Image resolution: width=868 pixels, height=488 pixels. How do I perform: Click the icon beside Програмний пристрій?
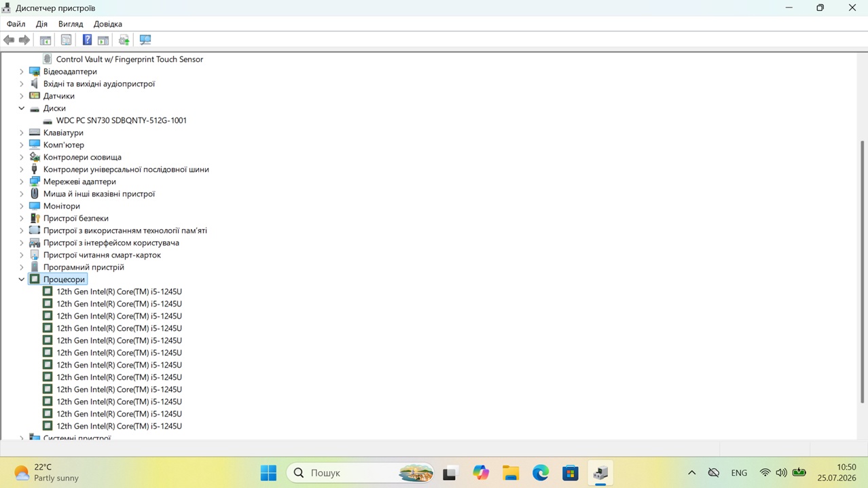[35, 267]
